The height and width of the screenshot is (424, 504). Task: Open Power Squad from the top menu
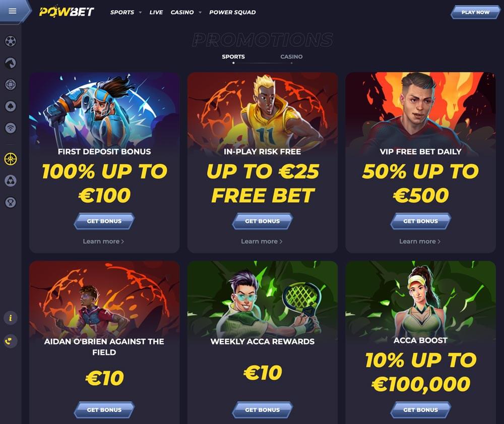click(232, 12)
